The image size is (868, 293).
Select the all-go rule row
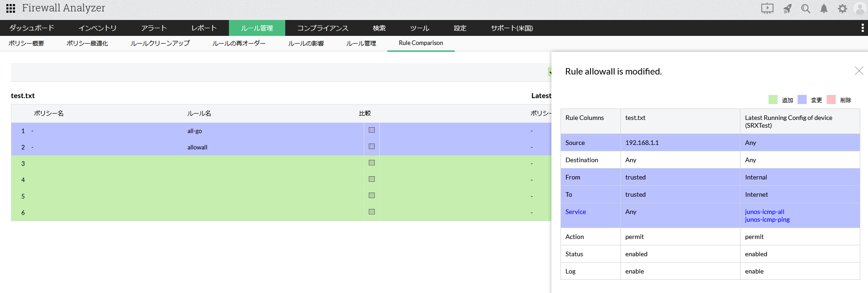[194, 131]
